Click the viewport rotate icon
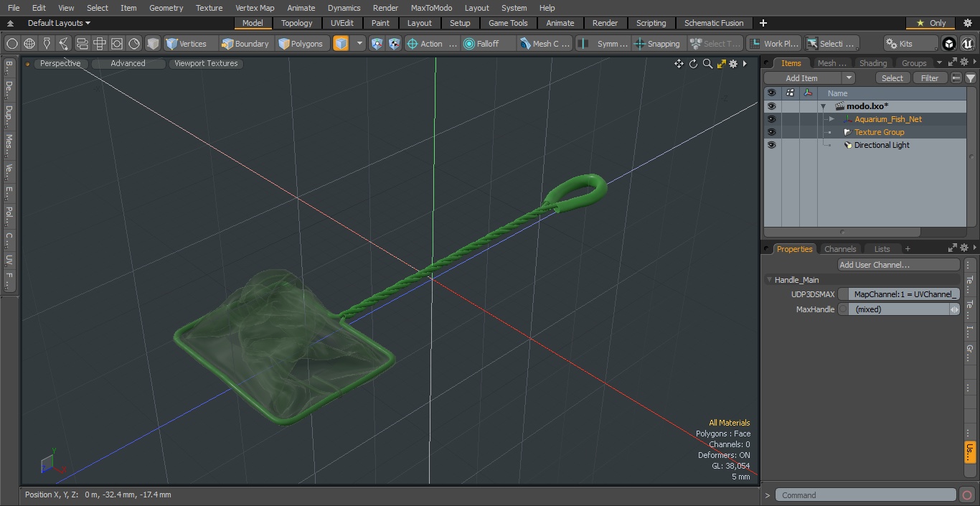The width and height of the screenshot is (980, 506). click(693, 64)
